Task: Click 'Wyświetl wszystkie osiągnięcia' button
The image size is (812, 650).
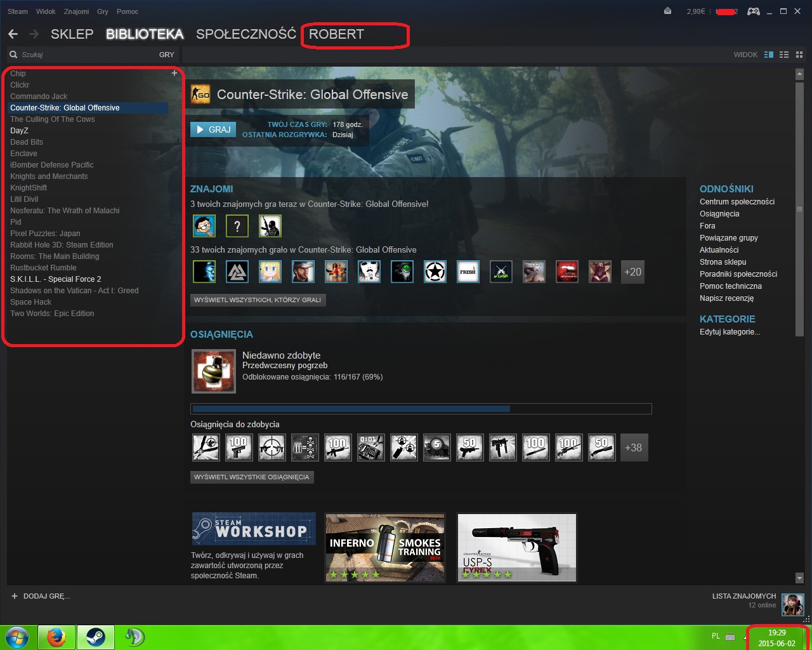Action: (252, 477)
